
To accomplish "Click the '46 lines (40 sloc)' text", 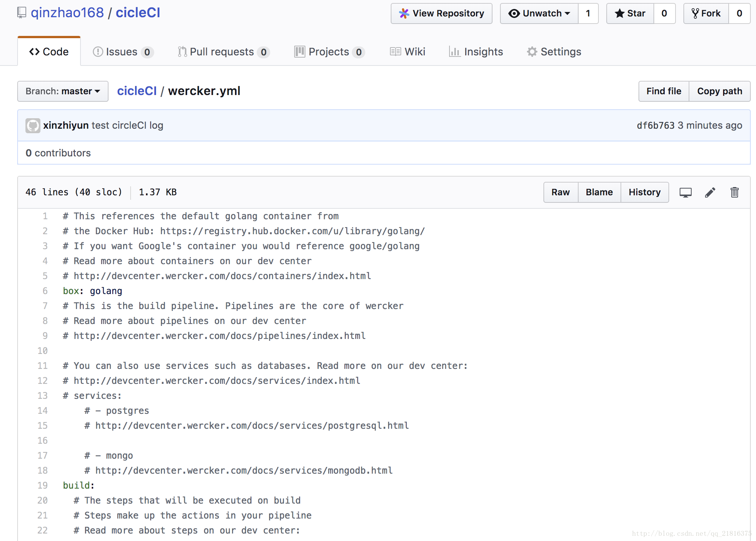I will 74,192.
